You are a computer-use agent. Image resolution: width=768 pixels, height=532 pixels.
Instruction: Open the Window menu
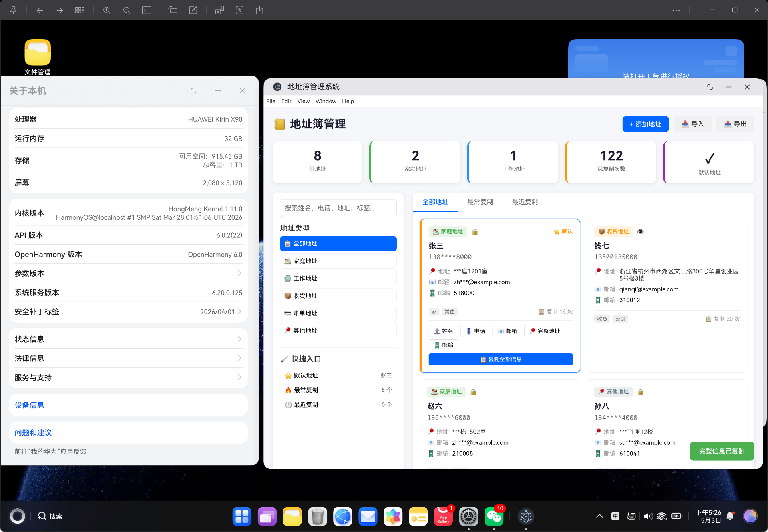pyautogui.click(x=326, y=101)
